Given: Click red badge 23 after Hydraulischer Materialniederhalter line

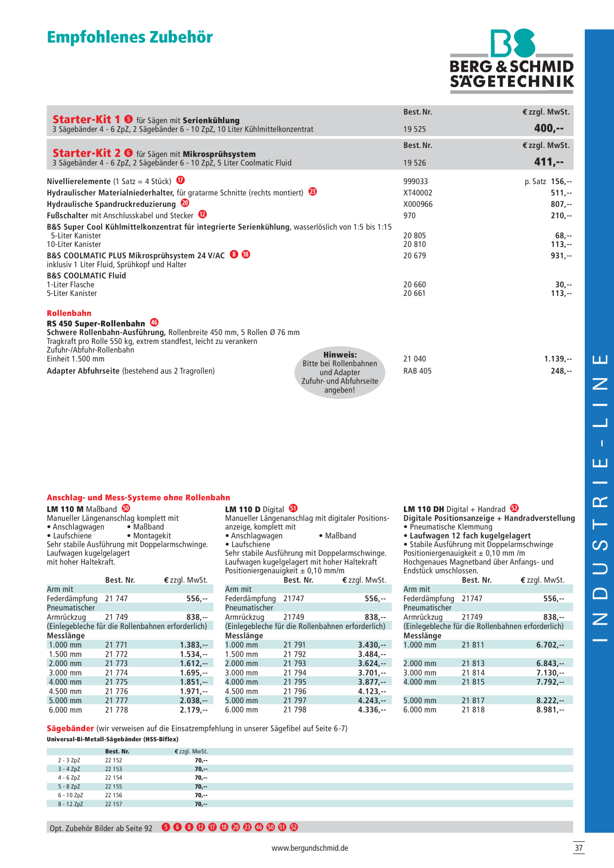Looking at the screenshot, I should point(312,192).
